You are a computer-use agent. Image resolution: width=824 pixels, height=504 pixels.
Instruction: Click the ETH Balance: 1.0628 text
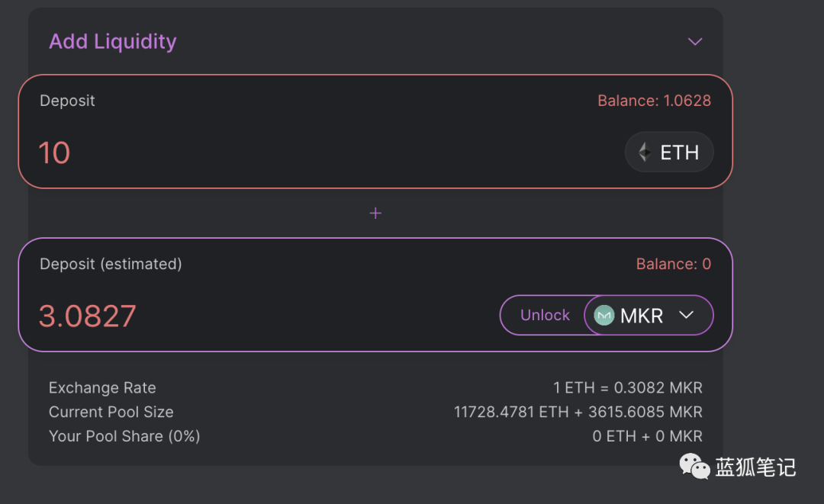point(655,101)
